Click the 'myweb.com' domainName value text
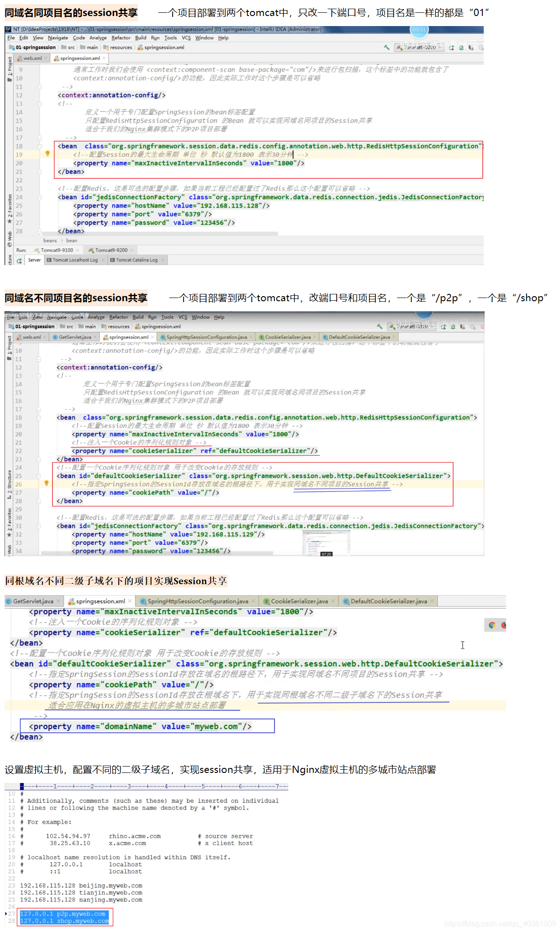560x932 pixels. [x=216, y=726]
